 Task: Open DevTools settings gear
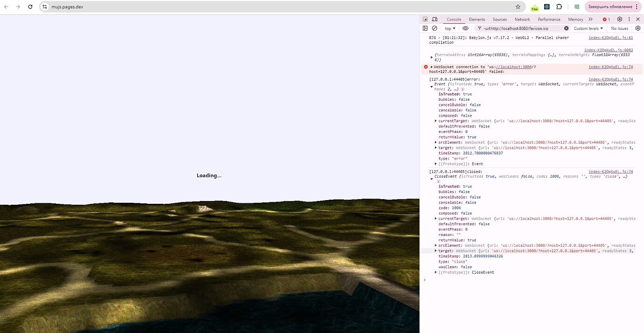[x=619, y=19]
